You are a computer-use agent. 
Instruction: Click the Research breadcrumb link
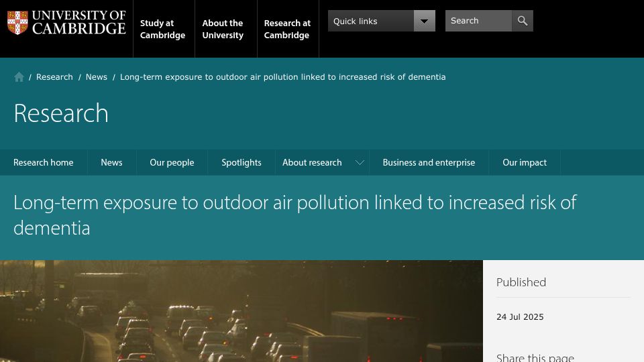[x=54, y=77]
